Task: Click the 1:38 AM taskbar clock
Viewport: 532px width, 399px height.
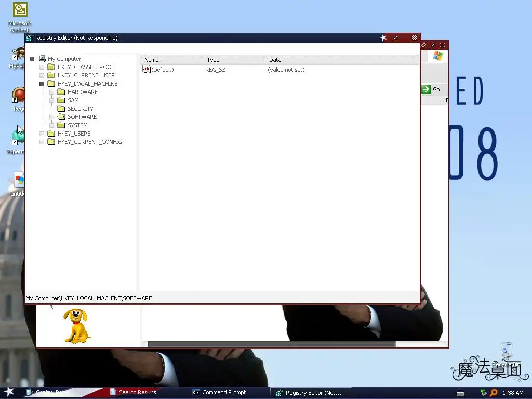Action: point(513,393)
